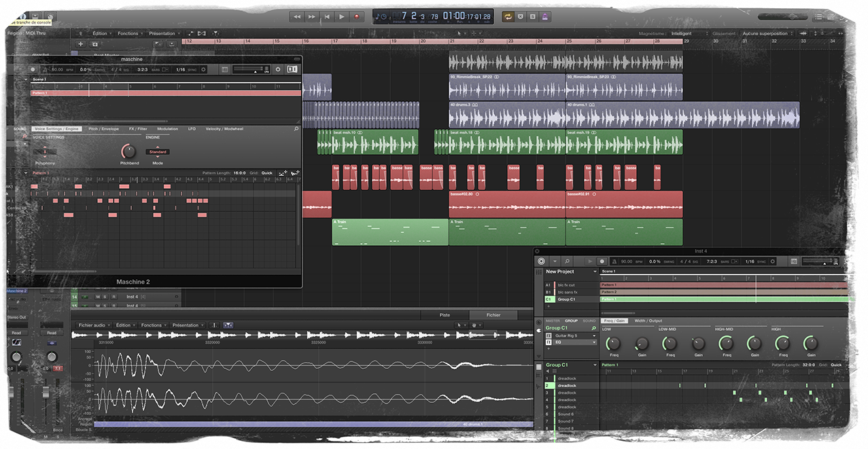Click the Stereo Out output button
The width and height of the screenshot is (868, 449).
point(16,317)
